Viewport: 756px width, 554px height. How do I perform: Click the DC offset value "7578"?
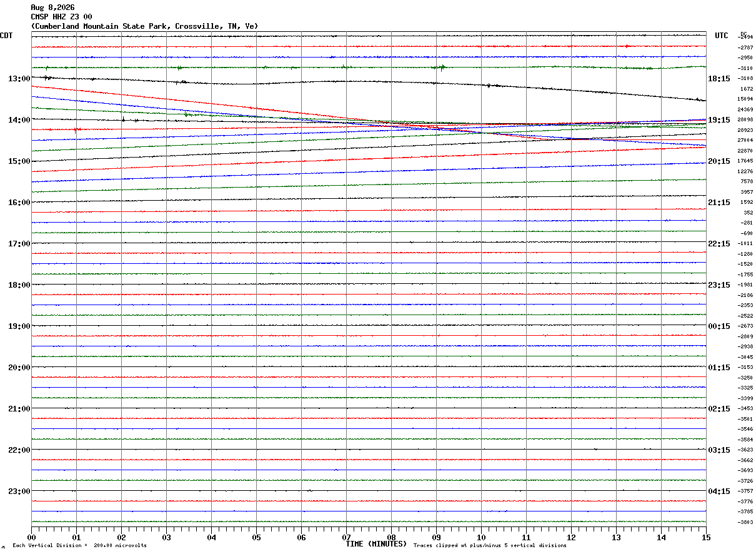(x=747, y=181)
